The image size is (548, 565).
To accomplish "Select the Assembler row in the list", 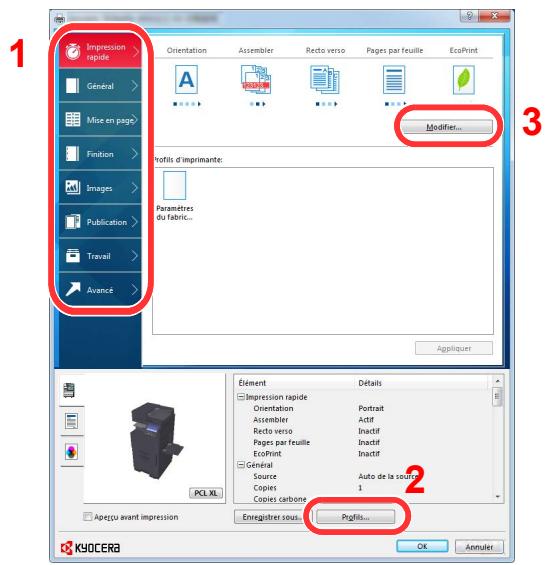I will [x=362, y=420].
